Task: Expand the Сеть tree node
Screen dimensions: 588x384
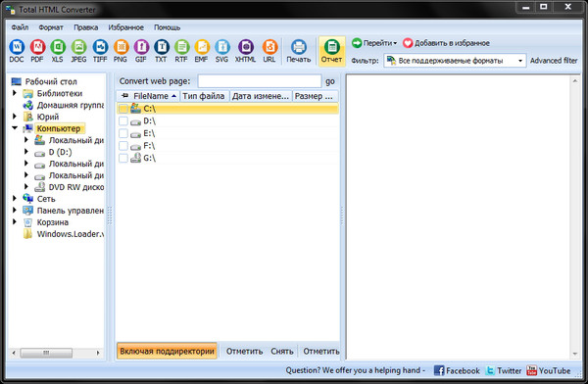Action: click(x=15, y=198)
